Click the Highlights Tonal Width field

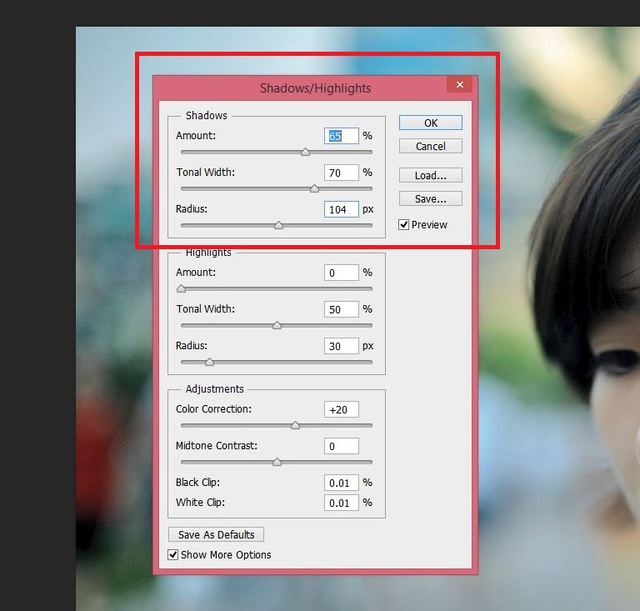click(x=341, y=309)
